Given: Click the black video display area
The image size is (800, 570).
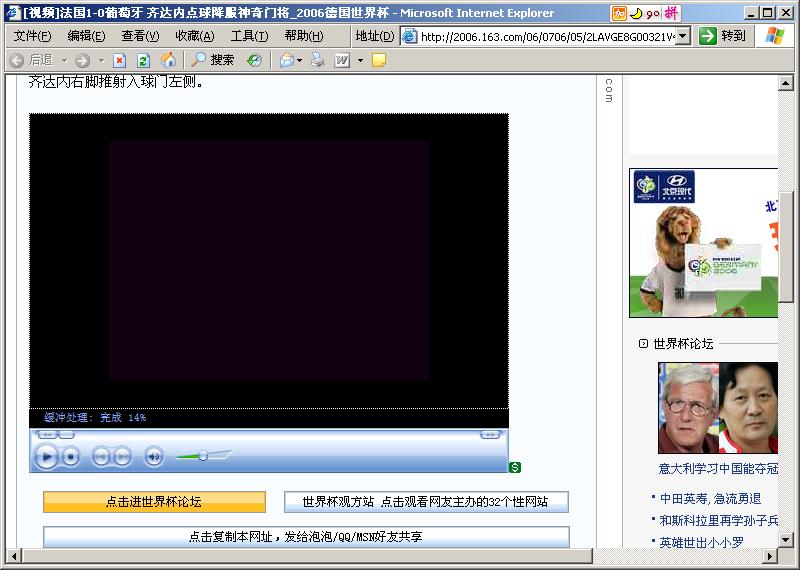Looking at the screenshot, I should [269, 261].
